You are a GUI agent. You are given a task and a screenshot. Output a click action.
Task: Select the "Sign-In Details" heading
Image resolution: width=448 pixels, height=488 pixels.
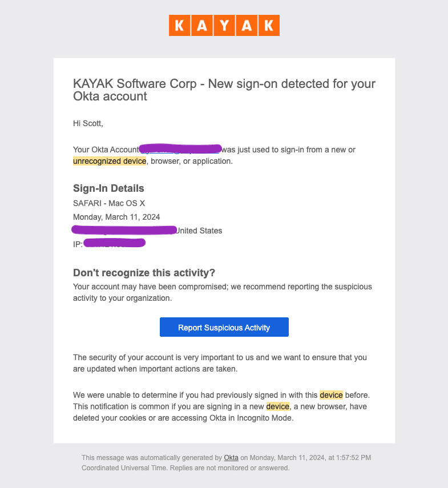coord(108,188)
